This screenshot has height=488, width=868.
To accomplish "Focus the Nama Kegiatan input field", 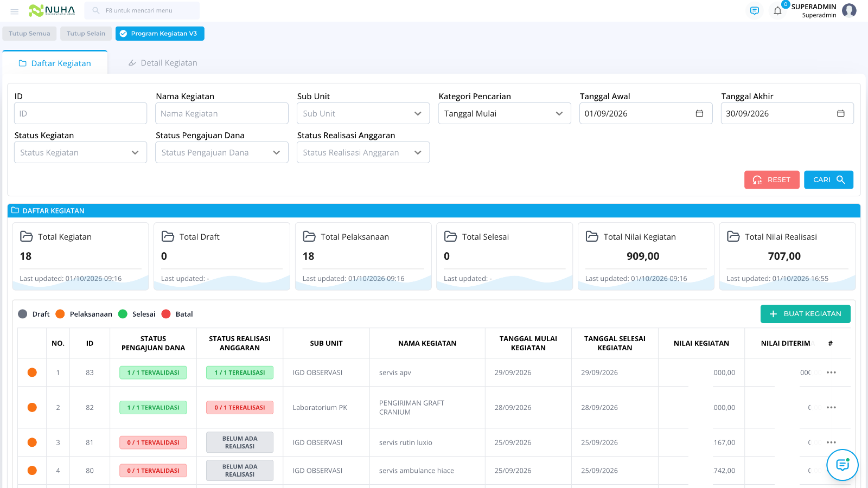I will 222,113.
